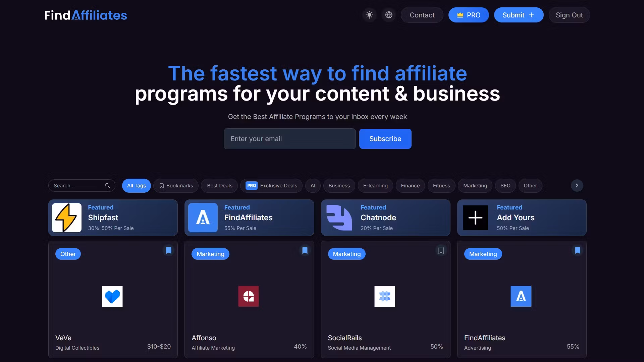Click the Add Yours plus icon
The height and width of the screenshot is (362, 644).
point(475,218)
